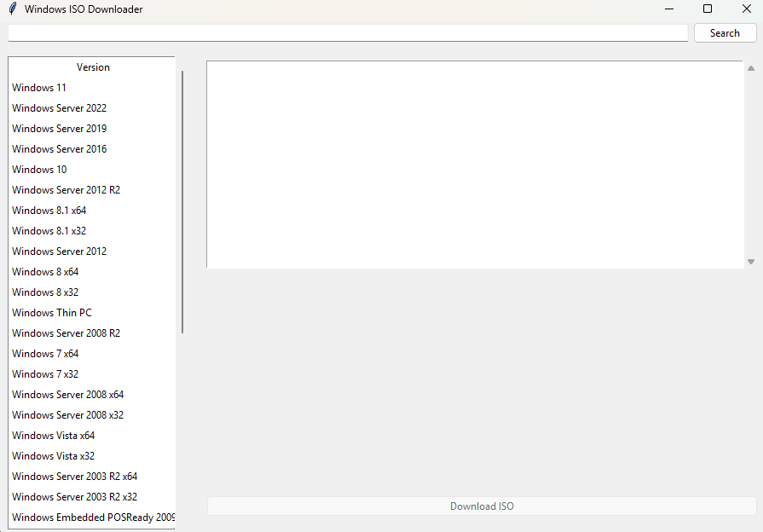
Task: Select Windows Server 2012 R2
Action: click(91, 190)
